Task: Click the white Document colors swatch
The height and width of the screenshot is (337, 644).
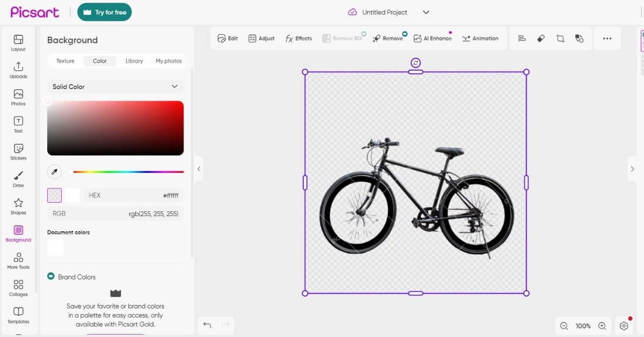Action: coord(55,247)
